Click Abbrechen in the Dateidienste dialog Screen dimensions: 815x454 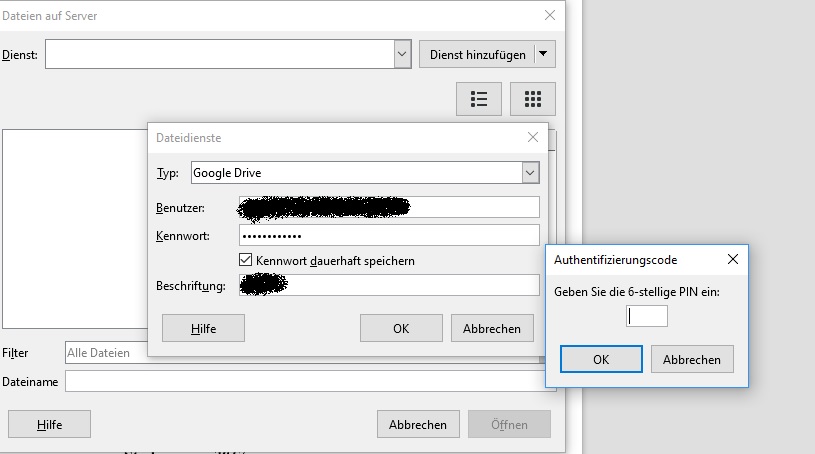[492, 328]
